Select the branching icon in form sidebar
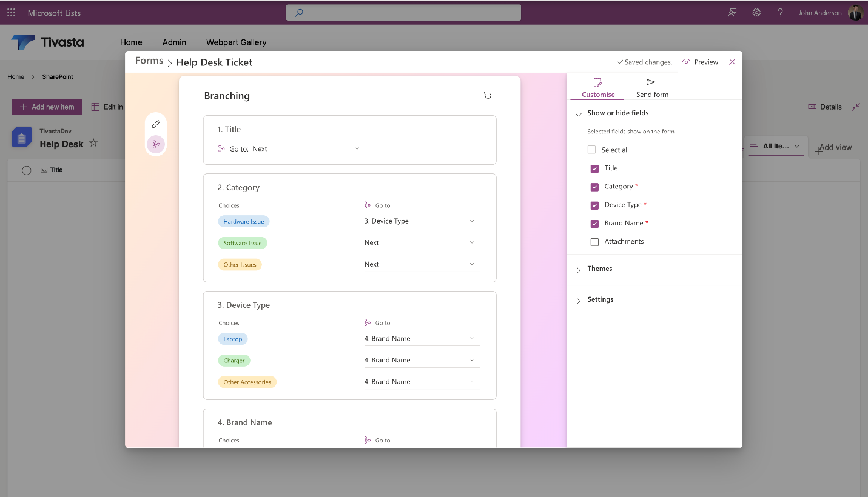The width and height of the screenshot is (868, 497). click(x=156, y=144)
